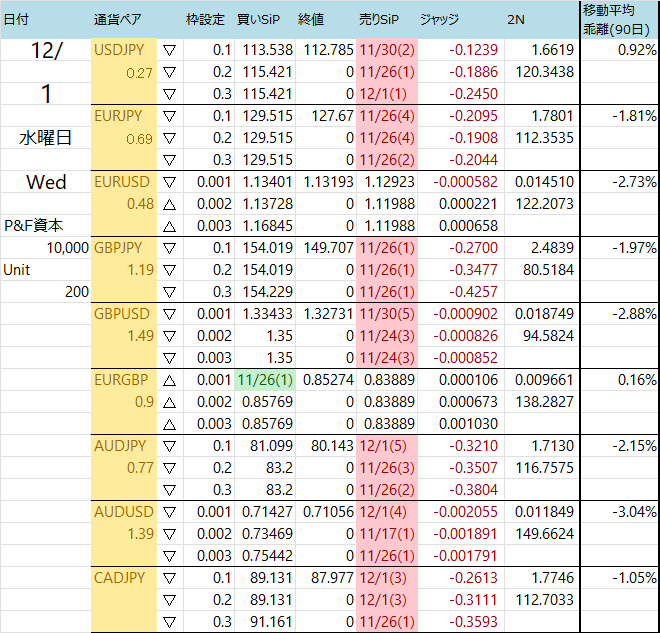Viewport: 660px width, 633px height.
Task: Click the 終値 column header
Action: pos(311,19)
